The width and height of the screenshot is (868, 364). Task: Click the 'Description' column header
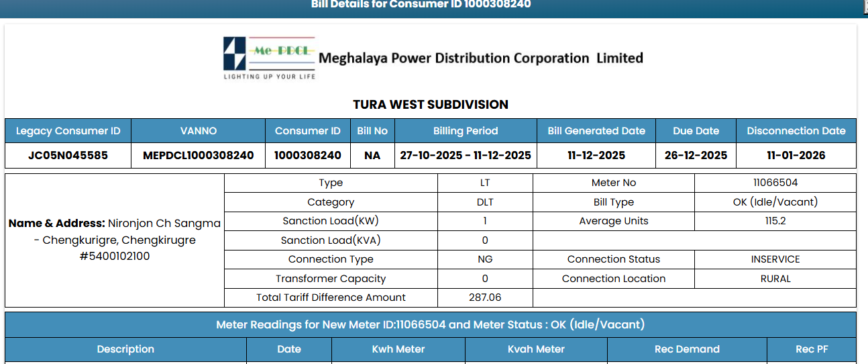coord(125,349)
